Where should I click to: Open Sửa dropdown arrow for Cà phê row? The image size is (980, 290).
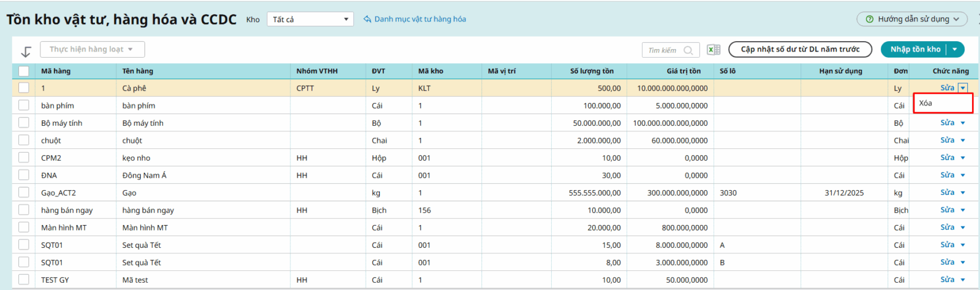point(963,88)
